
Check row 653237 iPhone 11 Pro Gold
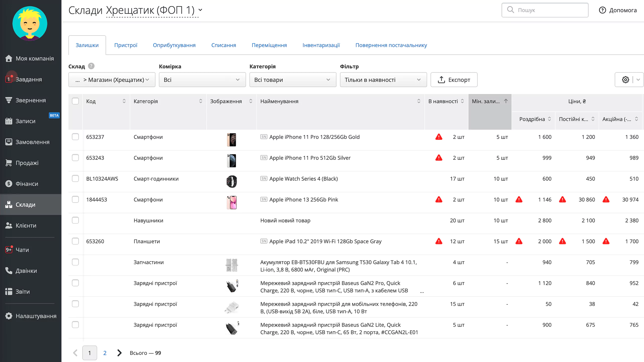75,137
